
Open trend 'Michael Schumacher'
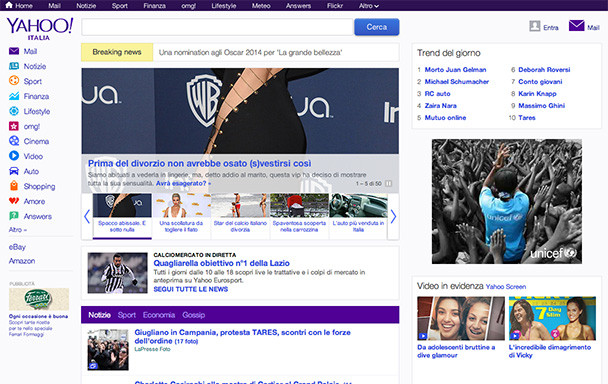click(457, 82)
